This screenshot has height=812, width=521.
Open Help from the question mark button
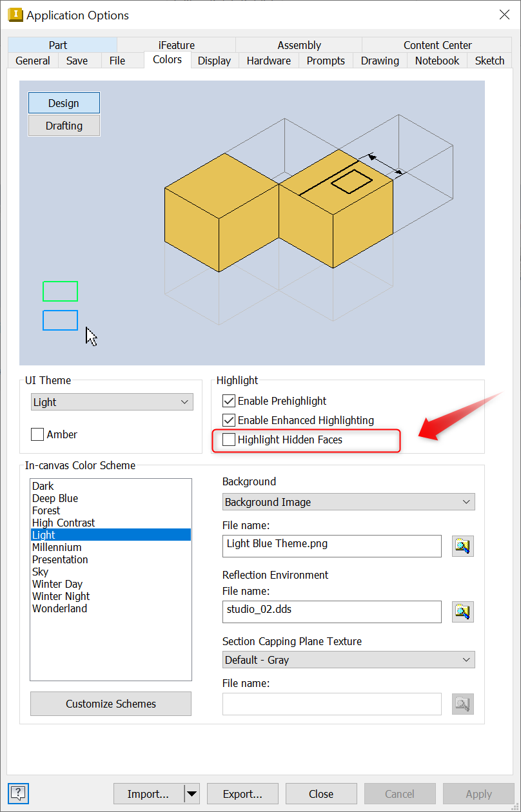click(18, 793)
